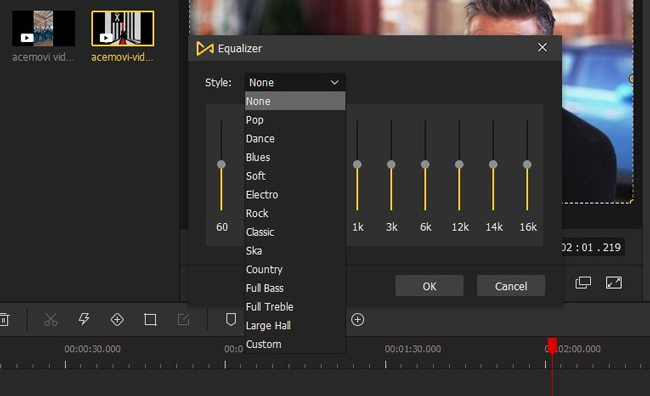Choose the Full Bass preset

[295, 288]
